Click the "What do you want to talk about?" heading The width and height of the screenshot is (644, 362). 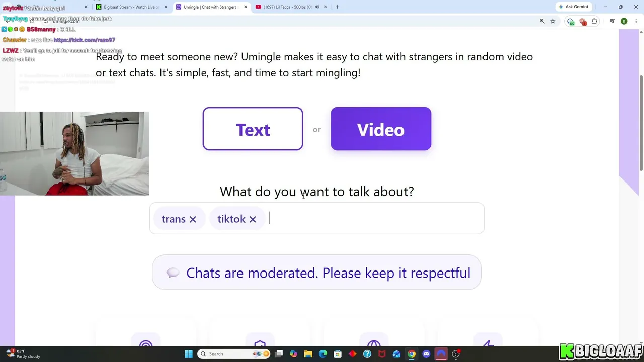coord(317,192)
